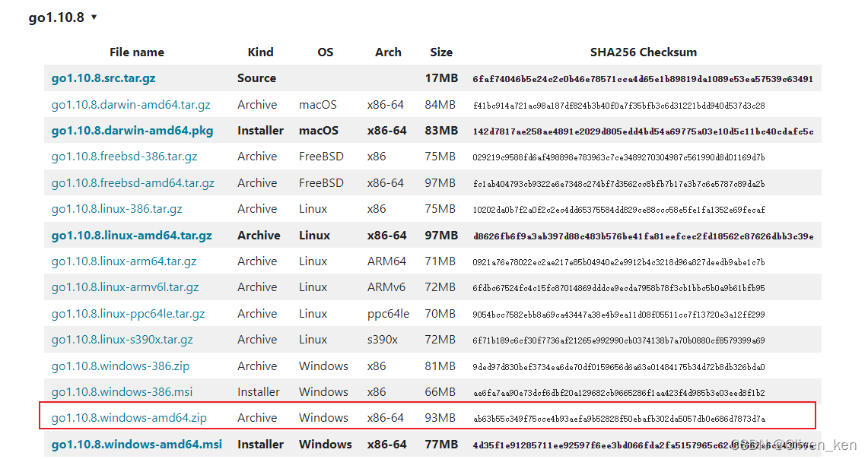Image resolution: width=868 pixels, height=459 pixels.
Task: Download go1.10.8.linux-armv6l.tar.gz archive
Action: (125, 287)
